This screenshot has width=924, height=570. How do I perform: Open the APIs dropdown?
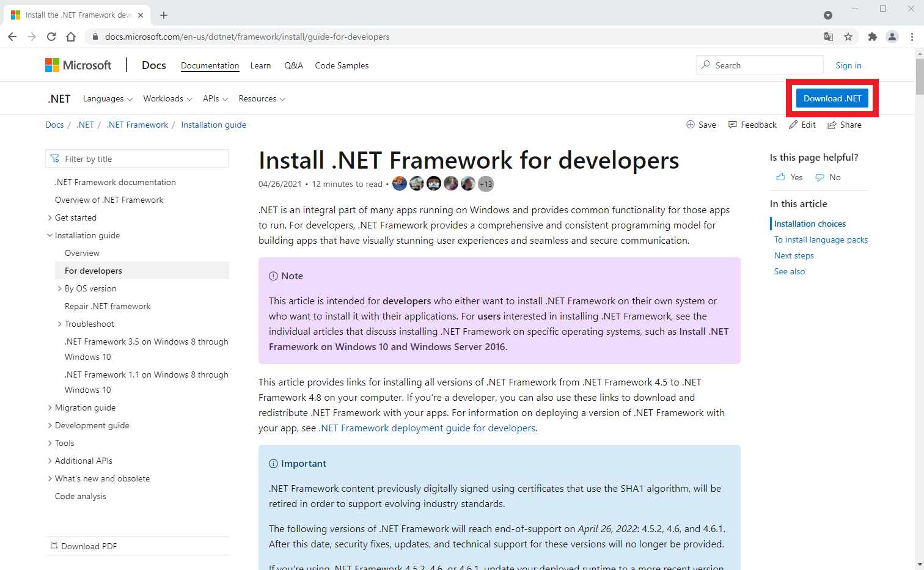click(x=215, y=98)
